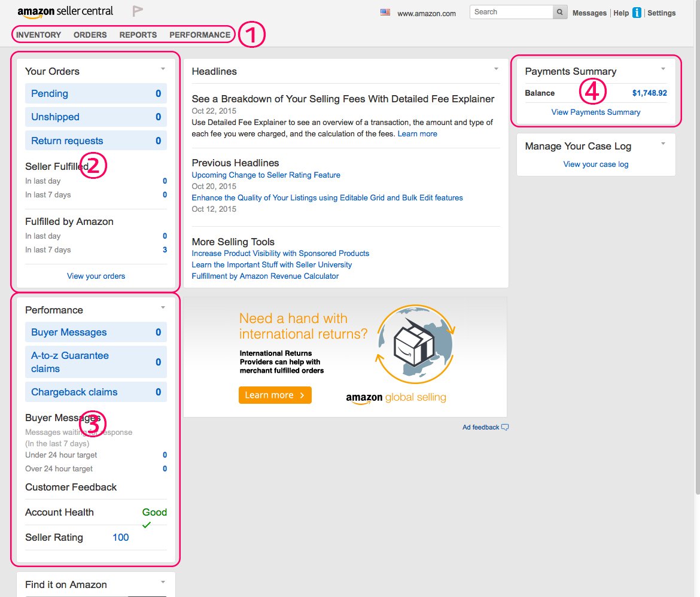Click View your case log

click(x=595, y=165)
